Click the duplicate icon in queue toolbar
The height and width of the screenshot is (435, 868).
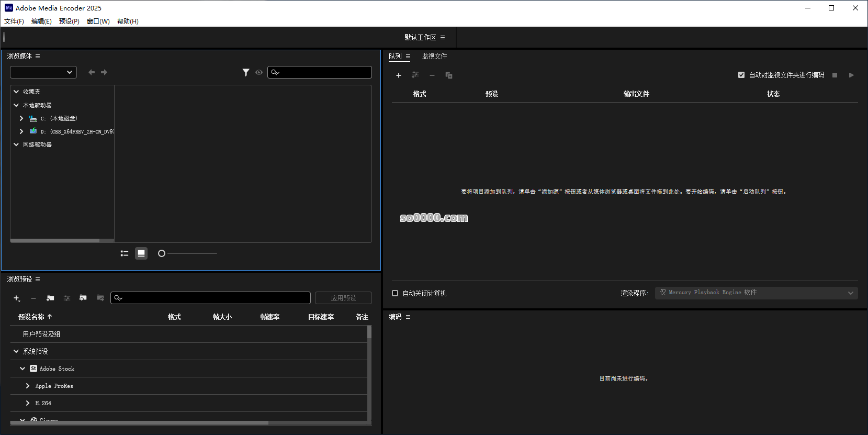449,75
